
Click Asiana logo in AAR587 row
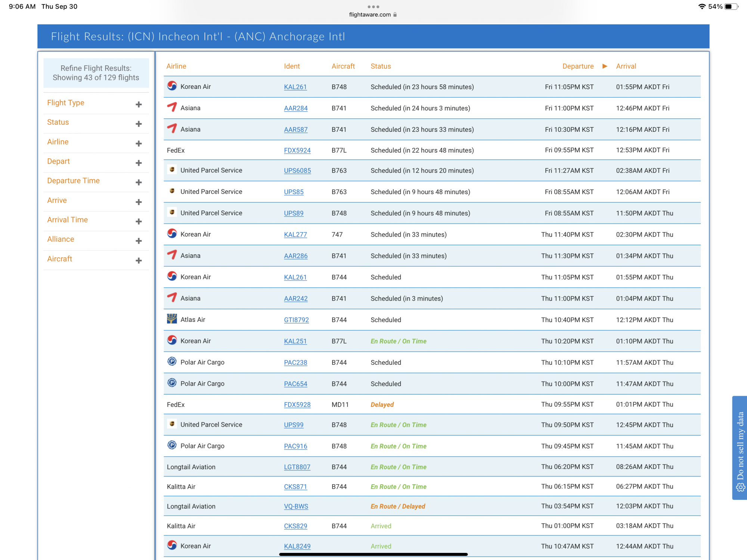point(172,128)
